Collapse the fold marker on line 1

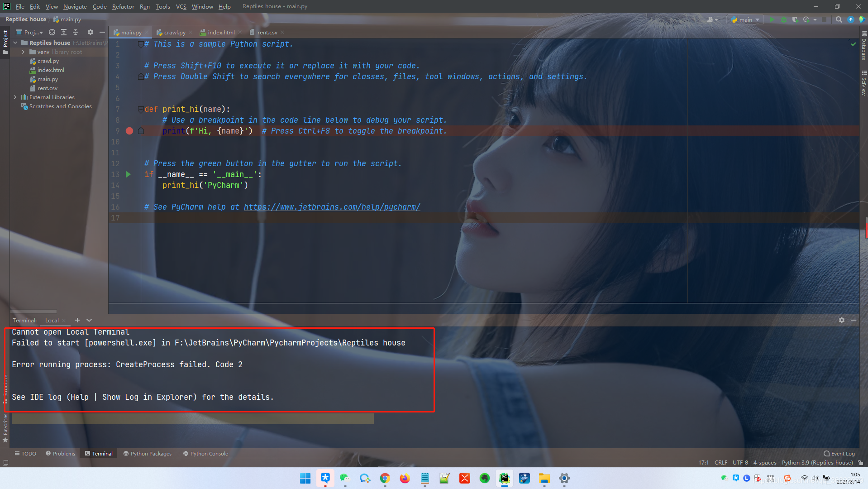click(141, 44)
